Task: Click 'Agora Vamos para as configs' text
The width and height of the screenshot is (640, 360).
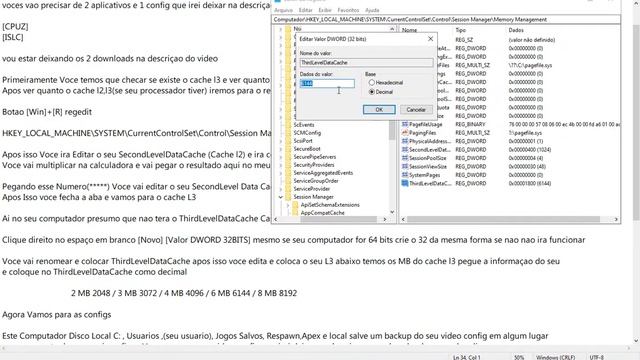Action: (57, 315)
